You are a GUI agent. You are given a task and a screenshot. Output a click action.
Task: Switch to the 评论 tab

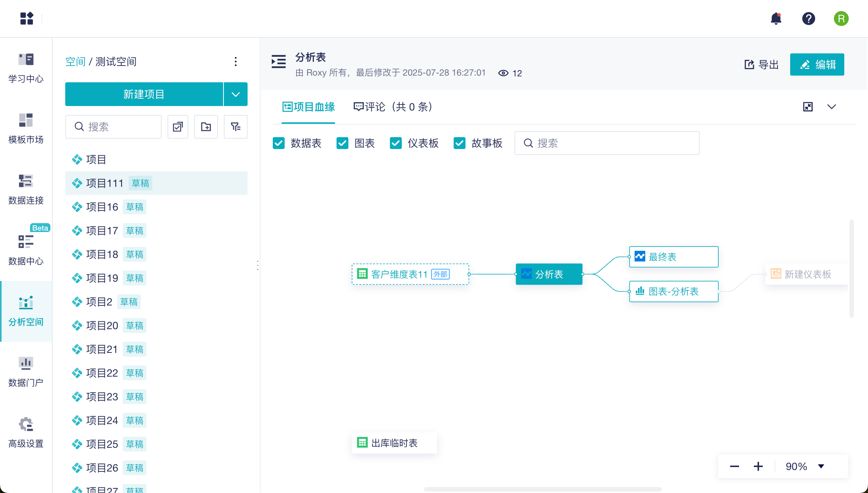393,107
